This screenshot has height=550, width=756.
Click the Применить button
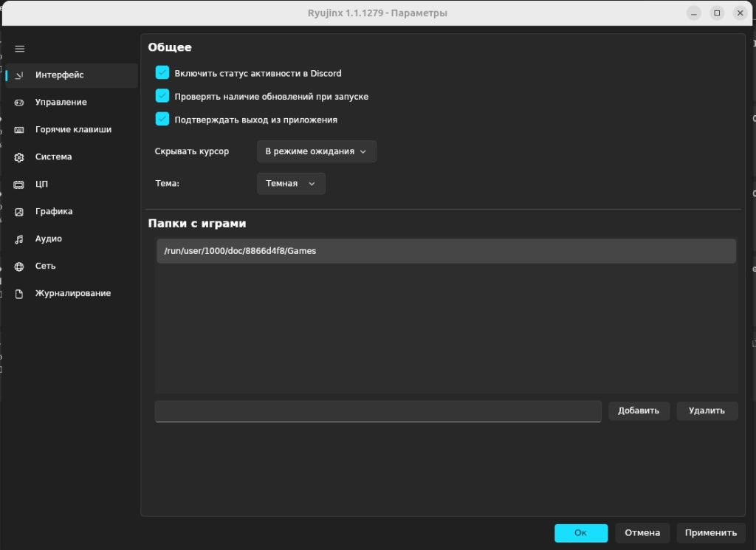pyautogui.click(x=711, y=532)
